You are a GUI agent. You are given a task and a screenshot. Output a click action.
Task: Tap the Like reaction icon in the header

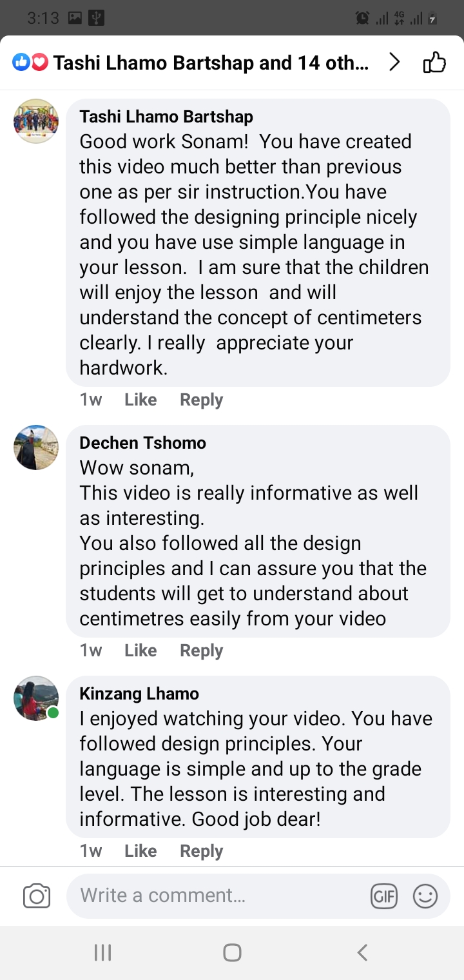[21, 62]
